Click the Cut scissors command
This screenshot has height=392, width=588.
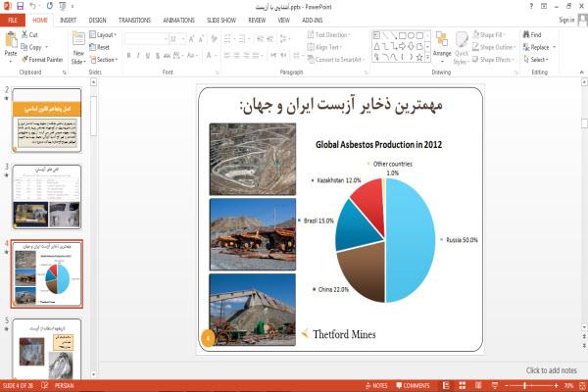pyautogui.click(x=29, y=34)
